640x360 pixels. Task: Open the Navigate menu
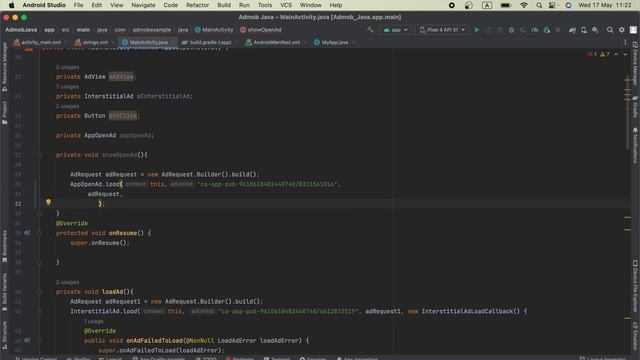(143, 5)
